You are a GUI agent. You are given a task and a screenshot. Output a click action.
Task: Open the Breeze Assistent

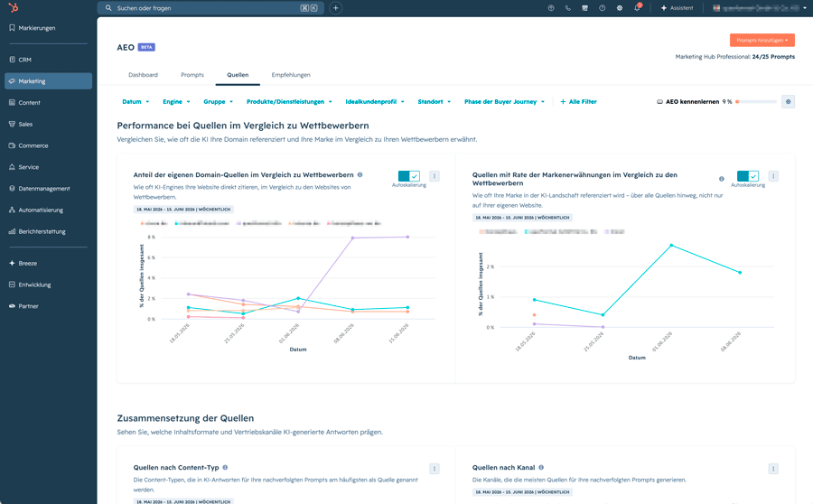tap(677, 8)
